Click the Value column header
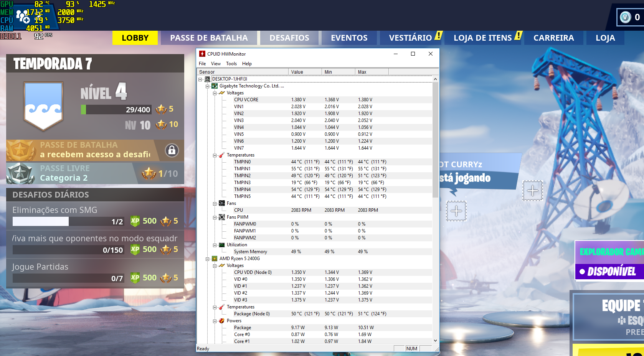Viewport: 644px width, 356px height. click(305, 72)
